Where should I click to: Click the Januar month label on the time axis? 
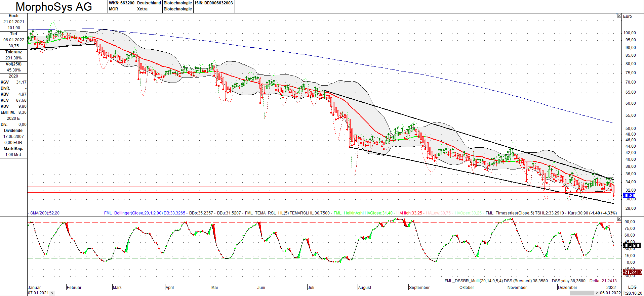[34, 288]
